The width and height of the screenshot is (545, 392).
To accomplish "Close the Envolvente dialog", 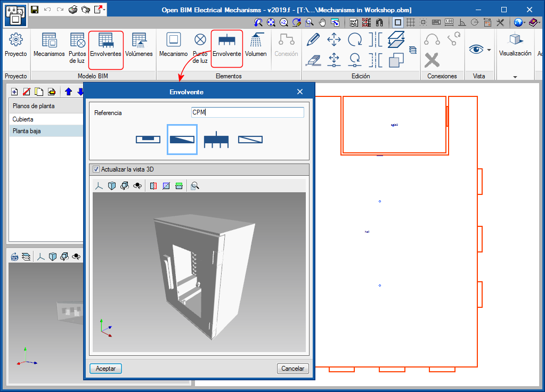I will (x=300, y=92).
